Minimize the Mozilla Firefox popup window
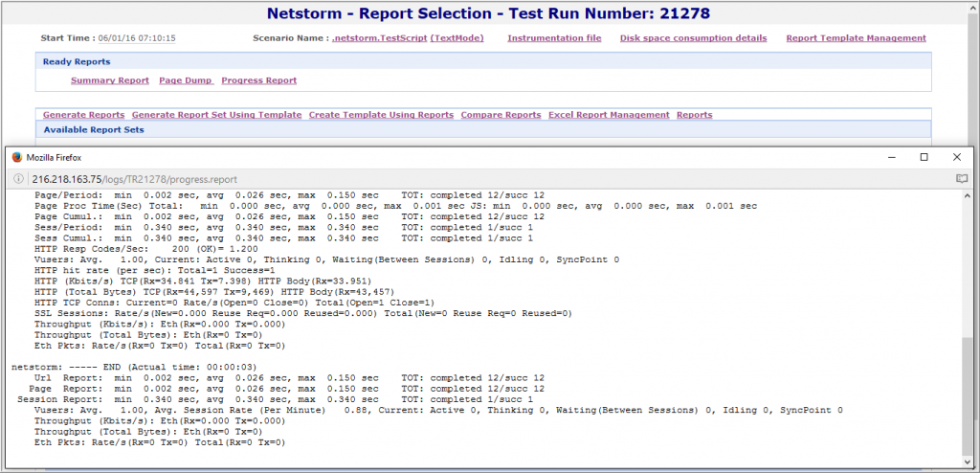This screenshot has width=980, height=473. [891, 158]
